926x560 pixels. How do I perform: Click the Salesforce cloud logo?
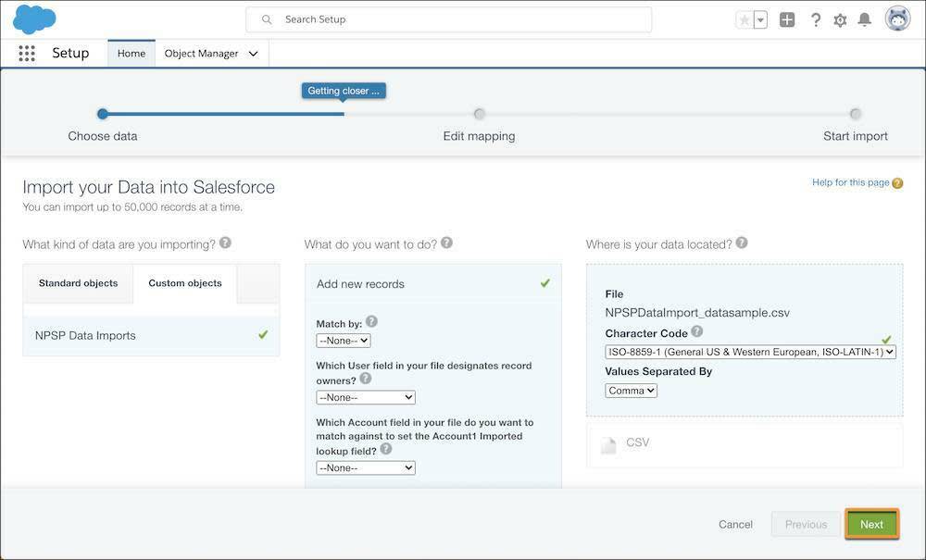click(x=34, y=19)
